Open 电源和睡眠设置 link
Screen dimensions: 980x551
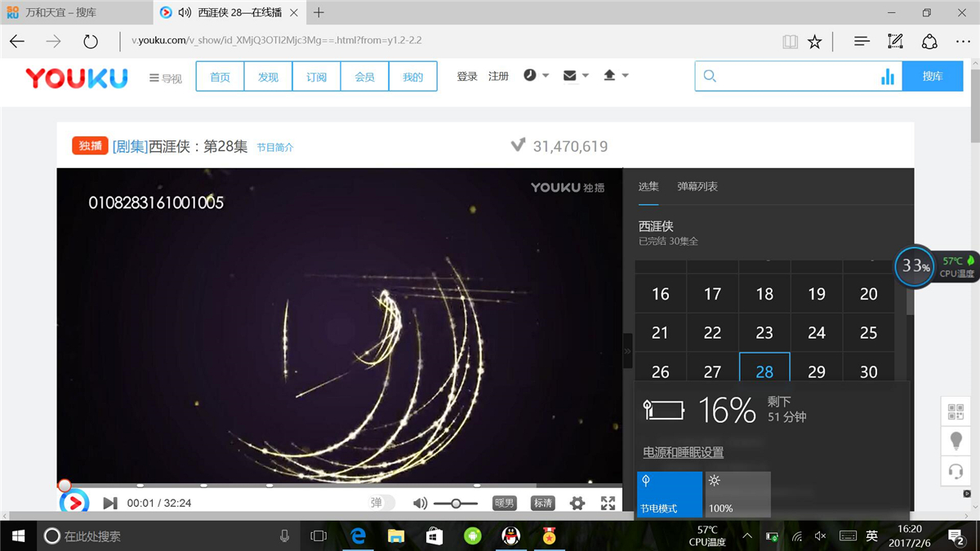pos(683,452)
